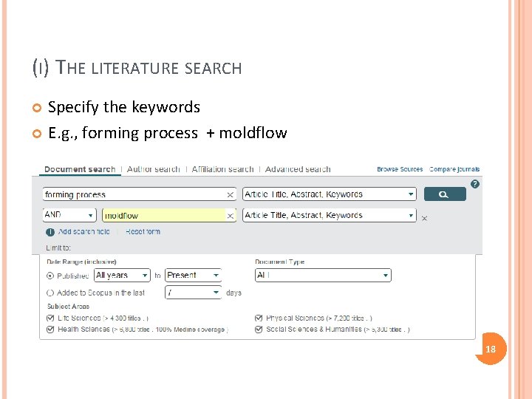Click the 'Document Type' label
Viewport: 532px width, 399px height.
[x=279, y=262]
